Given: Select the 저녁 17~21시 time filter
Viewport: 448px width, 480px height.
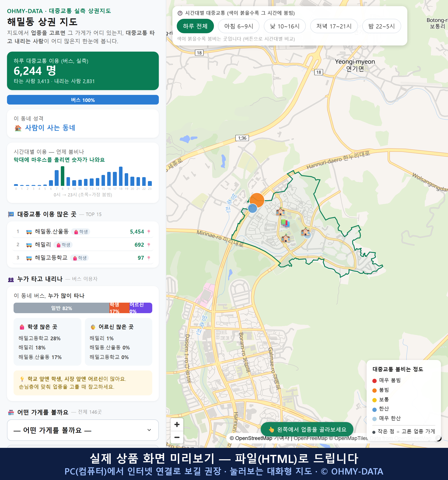Looking at the screenshot, I should tap(334, 26).
